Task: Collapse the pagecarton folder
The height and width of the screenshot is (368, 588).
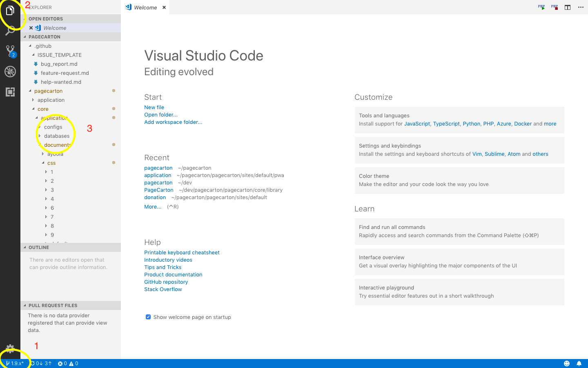Action: pos(48,91)
